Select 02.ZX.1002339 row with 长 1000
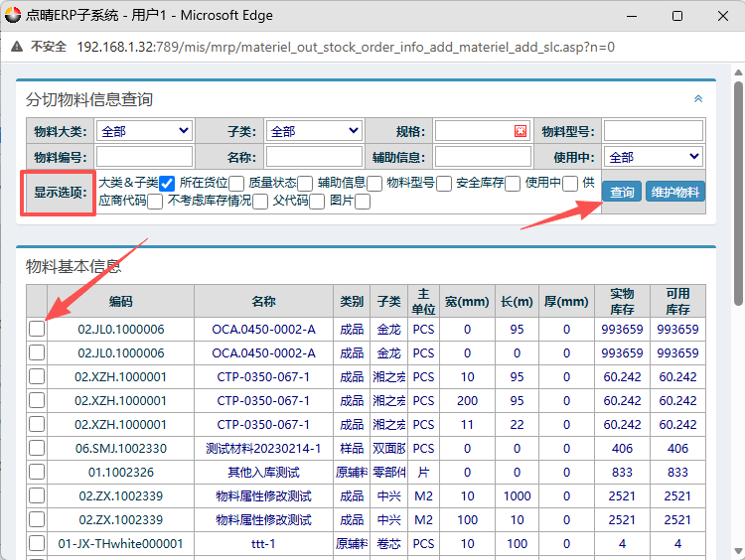Viewport: 745px width, 560px height. 37,495
